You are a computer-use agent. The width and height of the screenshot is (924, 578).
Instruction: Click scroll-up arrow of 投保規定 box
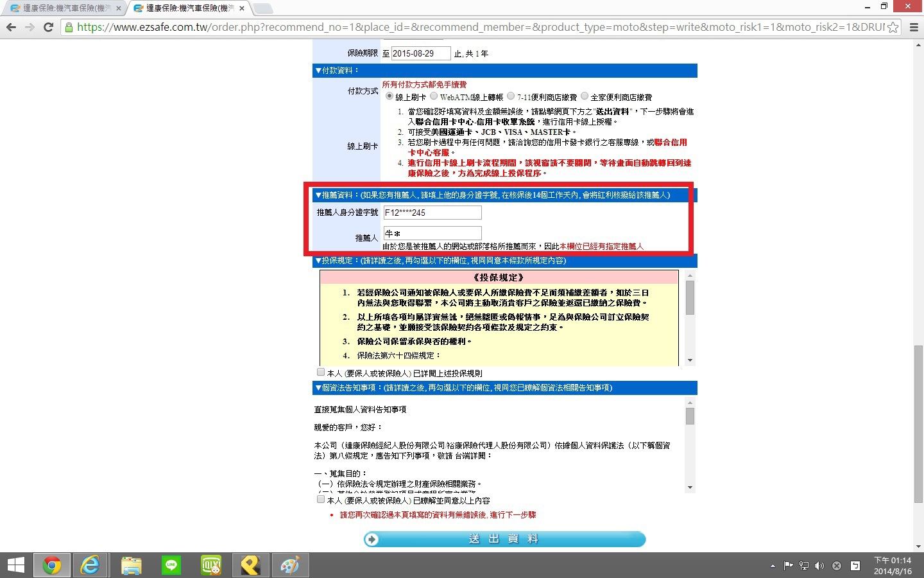click(x=690, y=275)
